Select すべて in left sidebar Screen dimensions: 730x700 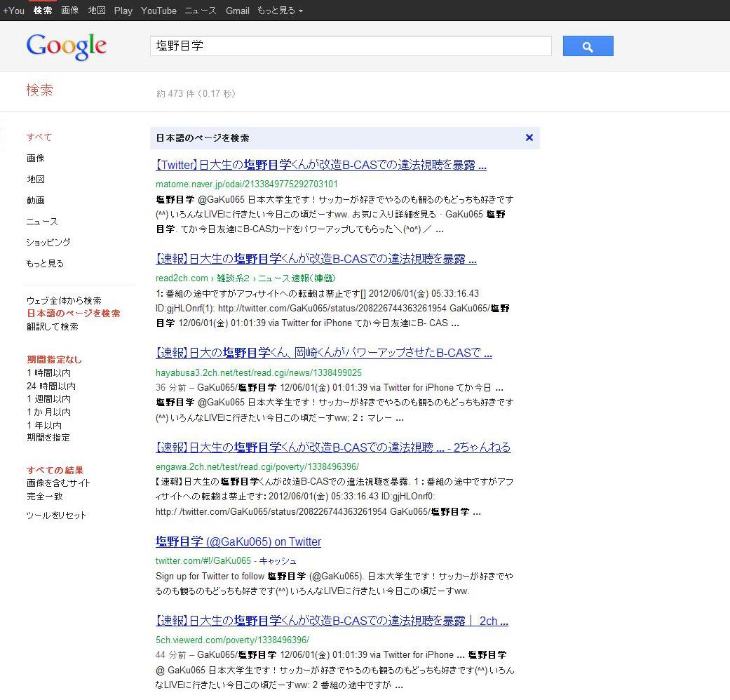tap(39, 137)
